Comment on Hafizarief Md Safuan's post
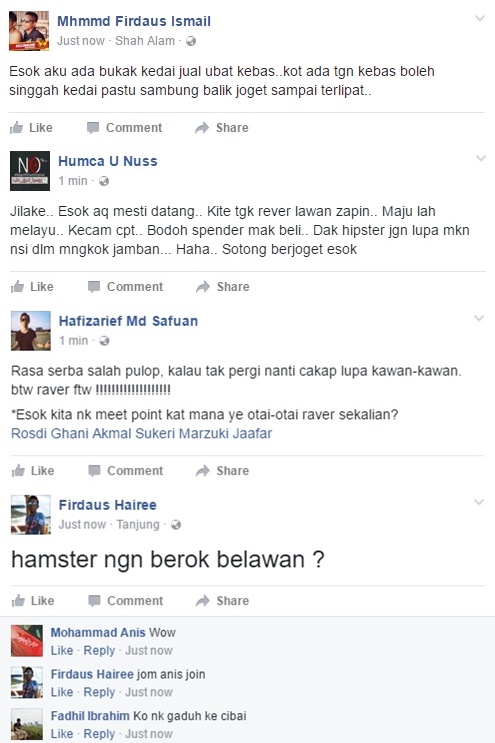Image resolution: width=495 pixels, height=743 pixels. (126, 471)
